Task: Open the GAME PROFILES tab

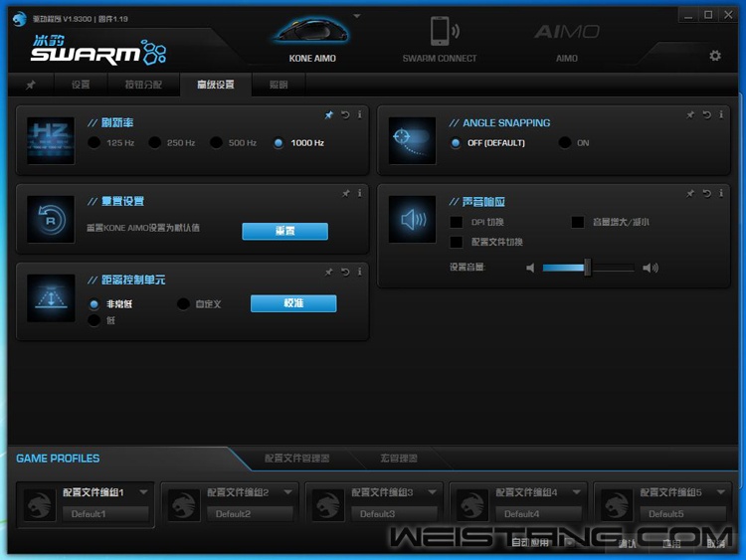Action: pyautogui.click(x=58, y=459)
